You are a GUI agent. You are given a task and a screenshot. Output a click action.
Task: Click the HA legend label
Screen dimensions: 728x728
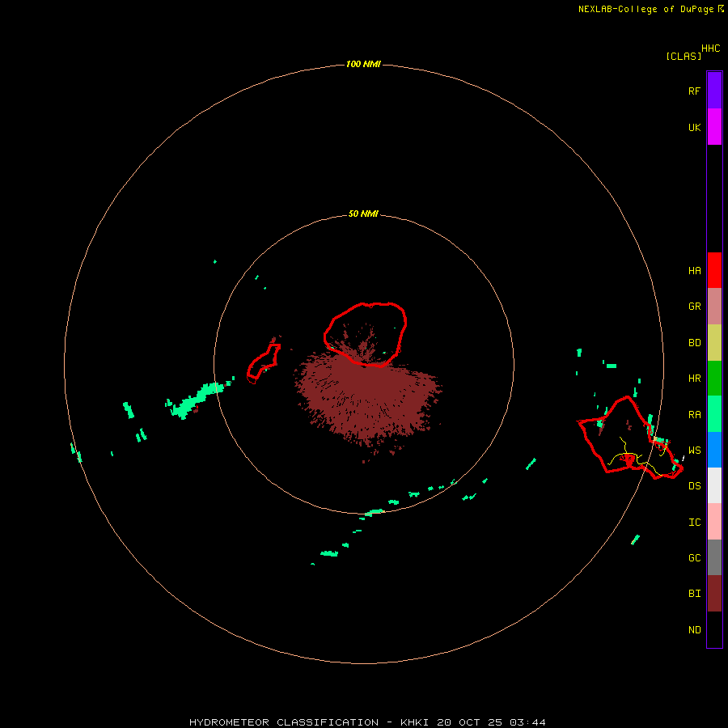tap(695, 271)
